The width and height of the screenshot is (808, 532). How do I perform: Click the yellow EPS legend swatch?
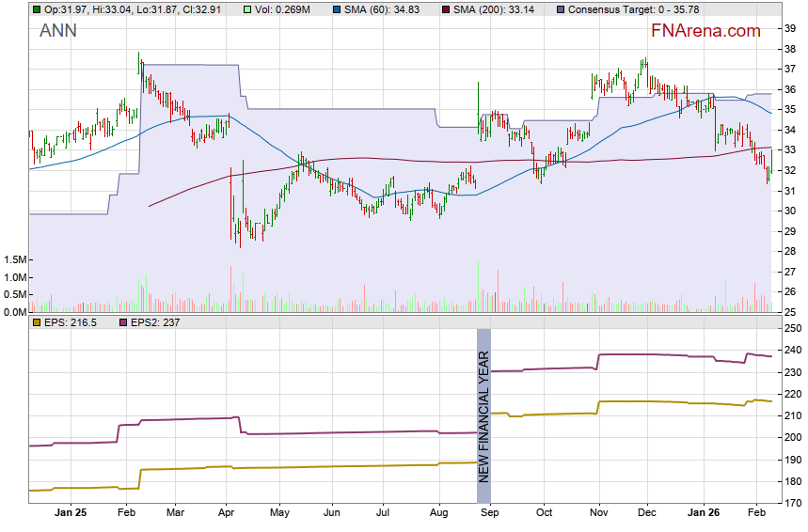(36, 322)
